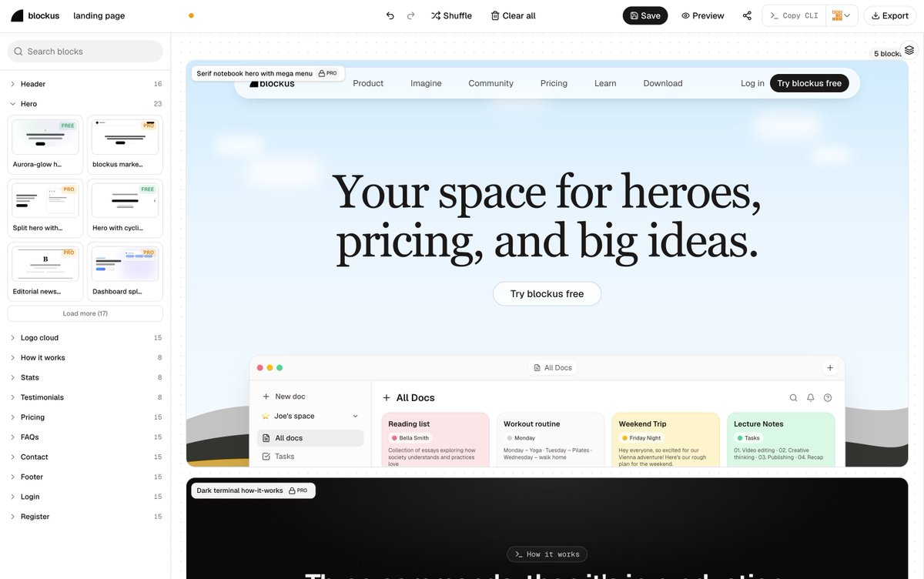
Task: Click plus icon beside All Docs heading
Action: (x=387, y=398)
